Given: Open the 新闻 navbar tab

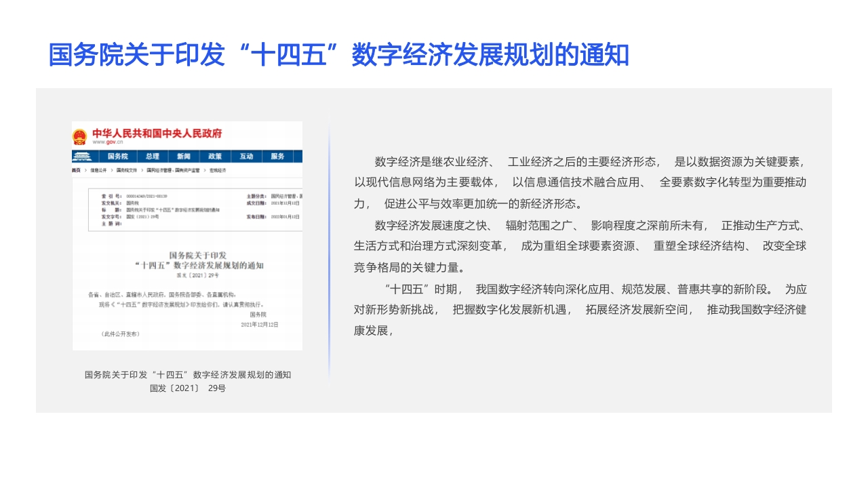Looking at the screenshot, I should pos(184,157).
